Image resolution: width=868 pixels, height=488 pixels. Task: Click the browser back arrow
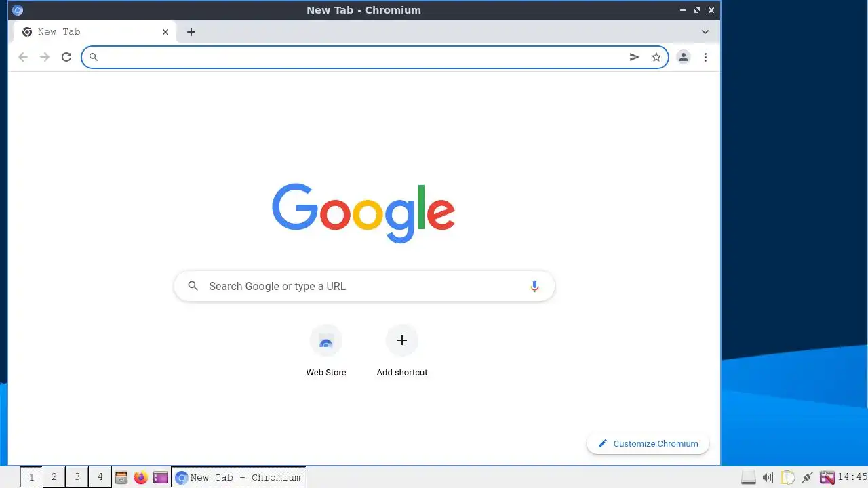click(23, 57)
